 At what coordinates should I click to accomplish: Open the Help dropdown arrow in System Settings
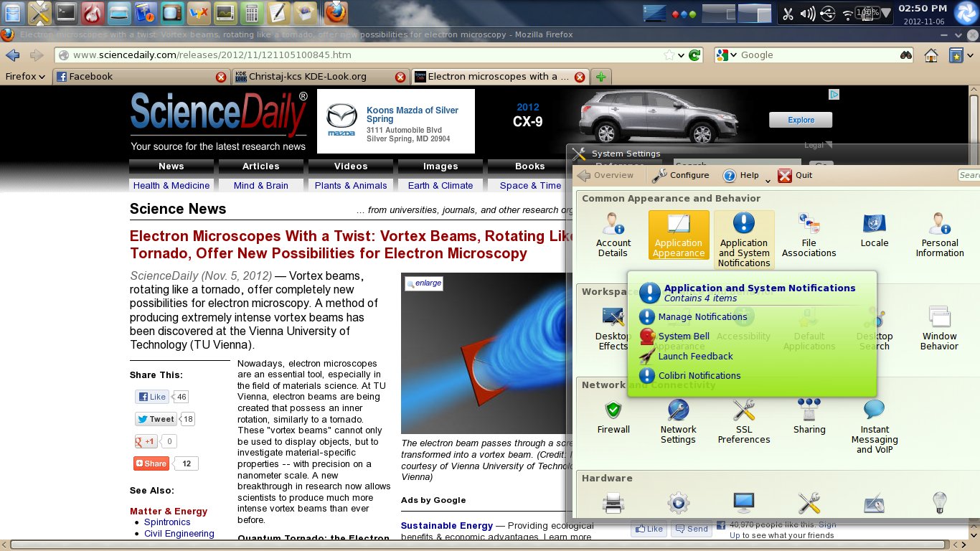pos(768,179)
